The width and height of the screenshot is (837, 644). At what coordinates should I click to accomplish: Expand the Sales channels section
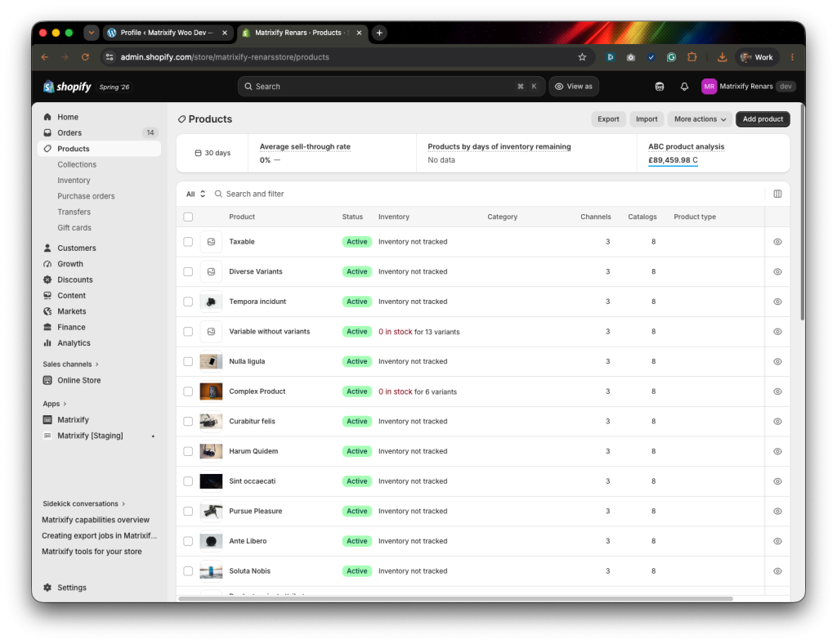point(70,364)
